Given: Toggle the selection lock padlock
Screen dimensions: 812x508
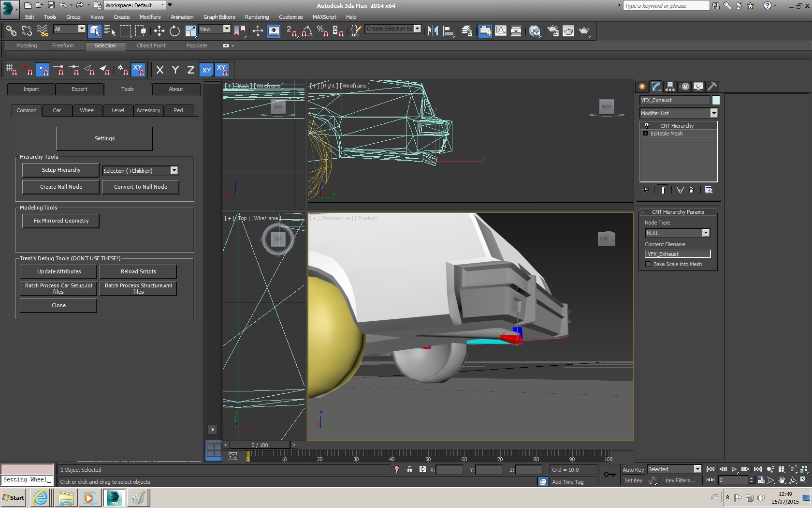Looking at the screenshot, I should (409, 470).
